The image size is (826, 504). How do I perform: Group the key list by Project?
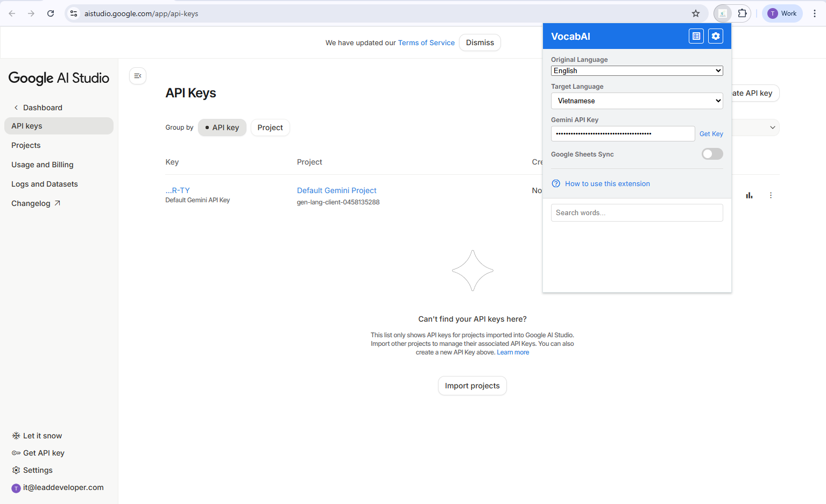(x=270, y=127)
